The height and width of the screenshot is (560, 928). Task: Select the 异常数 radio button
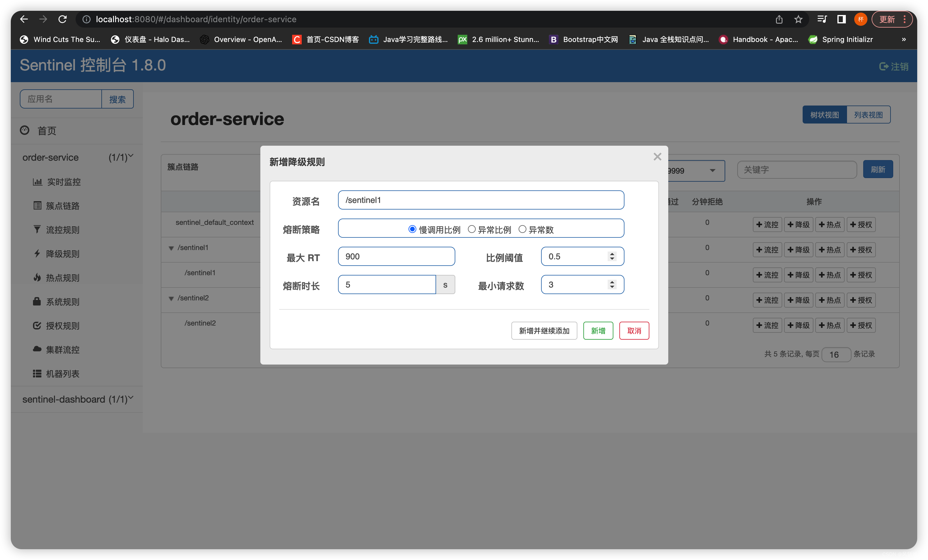pos(522,229)
